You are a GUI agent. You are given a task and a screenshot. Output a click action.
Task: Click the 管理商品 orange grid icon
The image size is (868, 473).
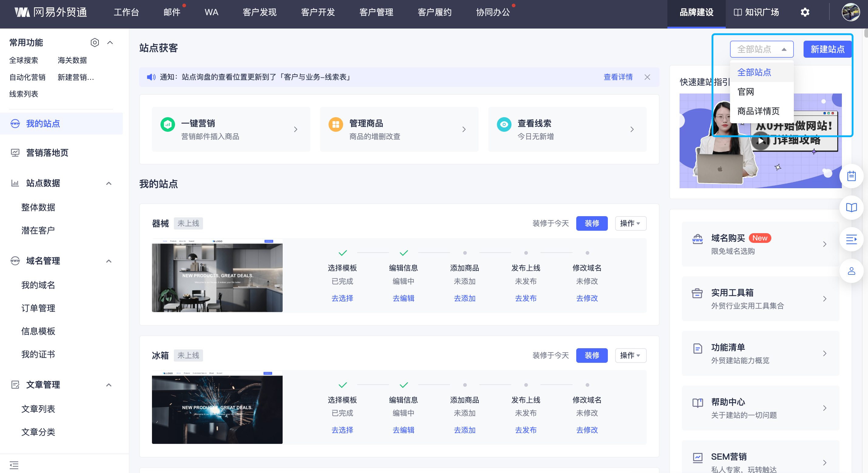[x=335, y=124]
